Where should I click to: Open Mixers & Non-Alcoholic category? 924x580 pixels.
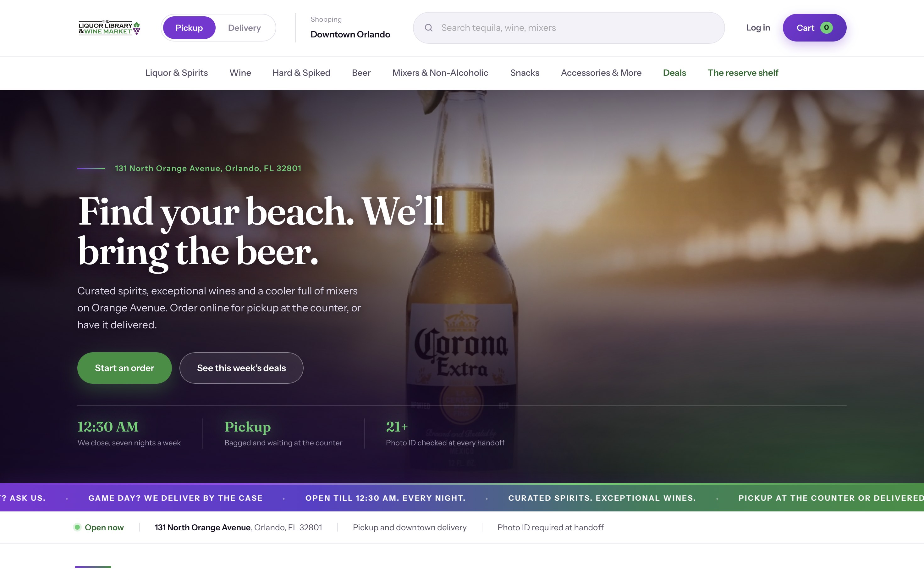(x=440, y=73)
